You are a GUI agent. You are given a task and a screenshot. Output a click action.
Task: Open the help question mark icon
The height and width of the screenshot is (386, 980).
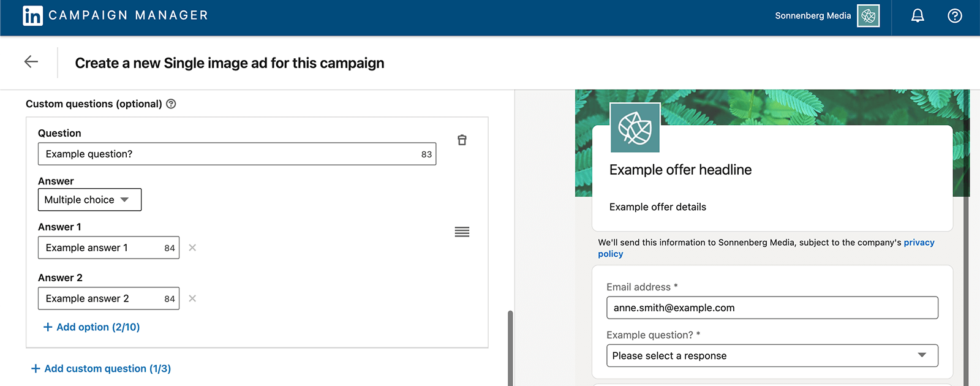955,16
